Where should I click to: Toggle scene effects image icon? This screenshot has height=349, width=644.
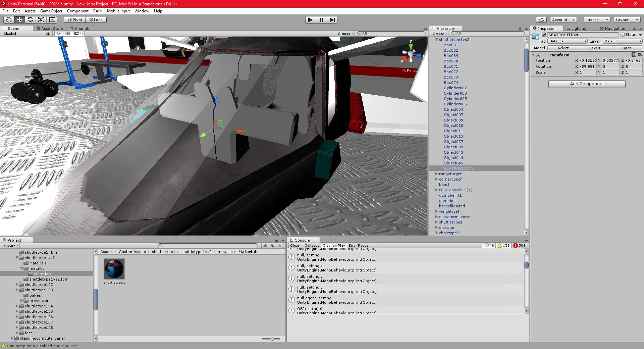pos(76,34)
